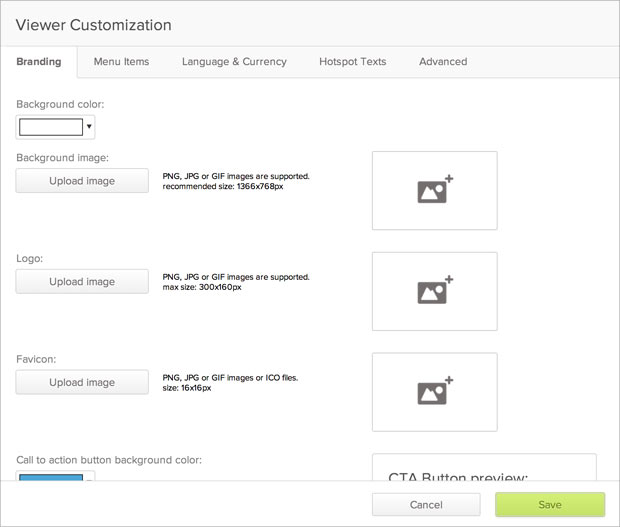Select the Hotspot Texts tab
The height and width of the screenshot is (527, 620).
click(x=352, y=61)
